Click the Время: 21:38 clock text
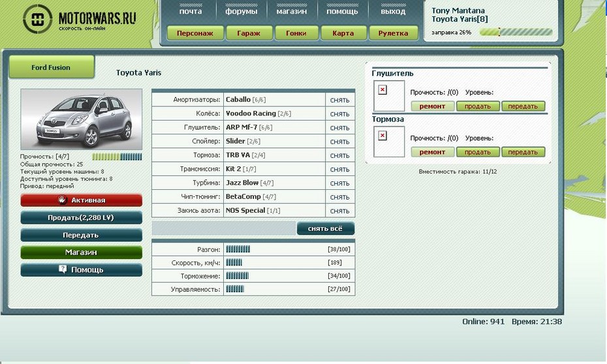The width and height of the screenshot is (607, 364). click(x=537, y=322)
